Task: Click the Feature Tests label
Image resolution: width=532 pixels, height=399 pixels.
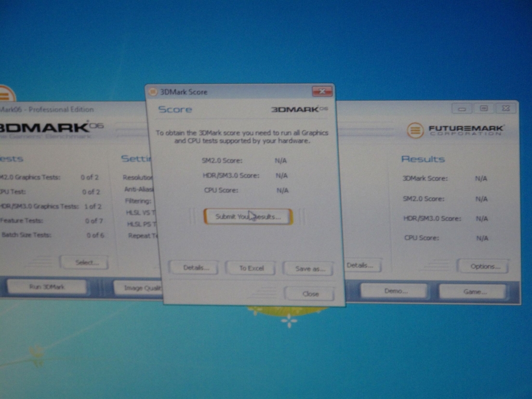Action: point(22,220)
